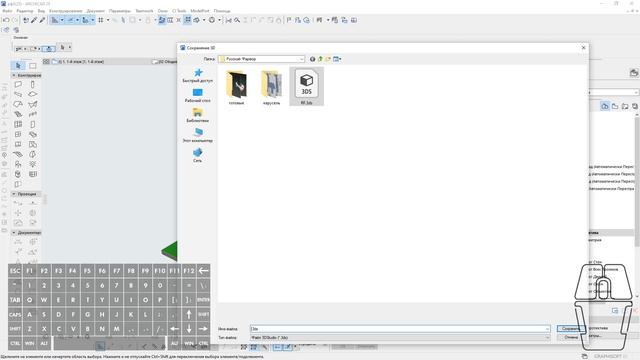Open the Помощь menu
Image resolution: width=640 pixels, height=360 pixels.
point(222,11)
